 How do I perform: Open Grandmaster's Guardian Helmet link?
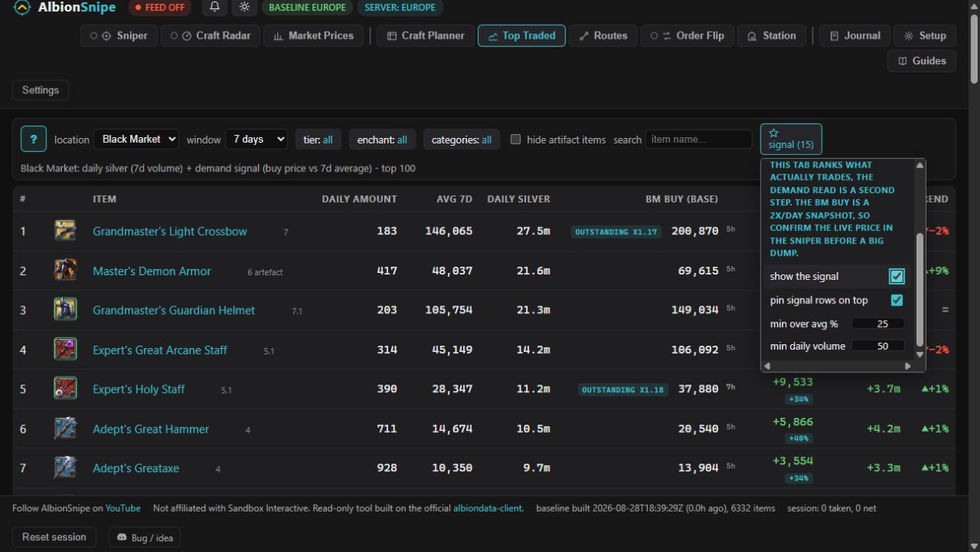[174, 310]
